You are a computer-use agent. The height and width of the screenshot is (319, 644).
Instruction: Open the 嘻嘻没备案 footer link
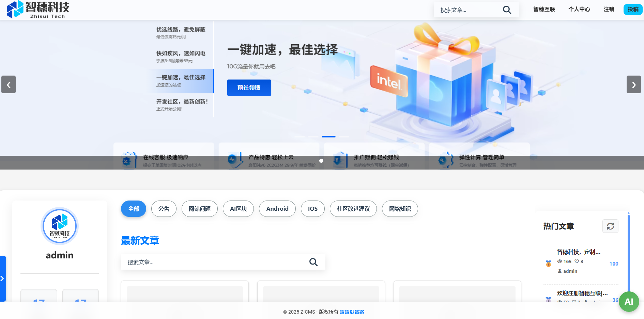click(x=352, y=312)
